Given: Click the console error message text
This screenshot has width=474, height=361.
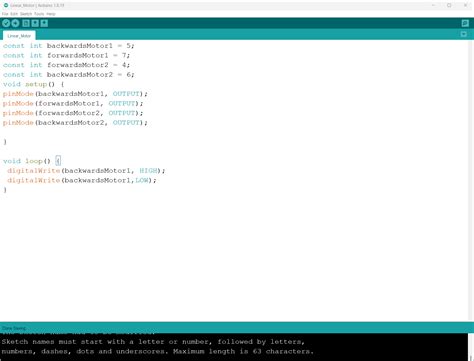Looking at the screenshot, I should (158, 346).
